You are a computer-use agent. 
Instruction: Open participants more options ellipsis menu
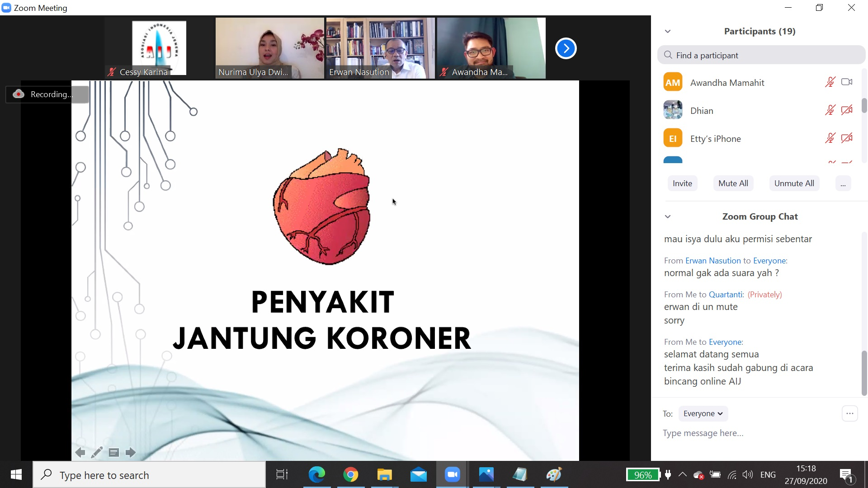pyautogui.click(x=843, y=183)
